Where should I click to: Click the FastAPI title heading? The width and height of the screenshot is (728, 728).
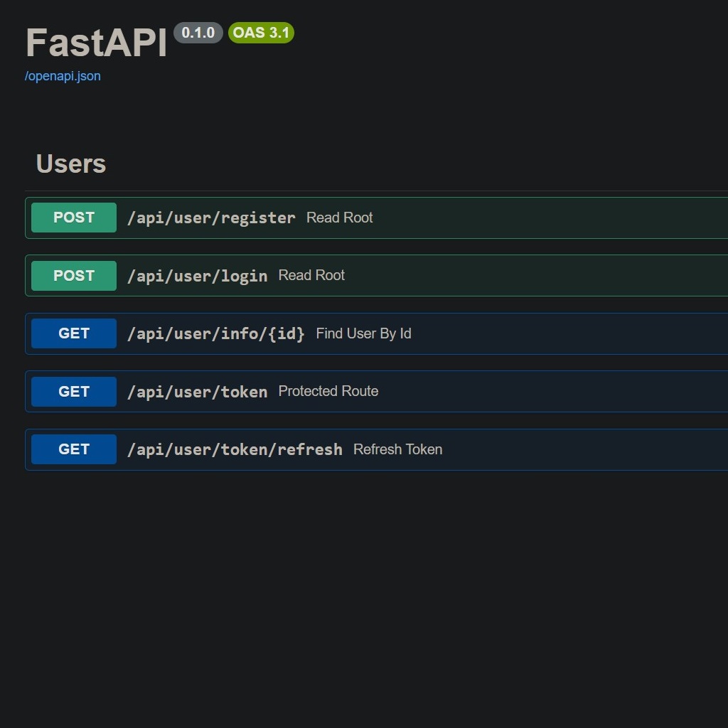click(x=96, y=43)
